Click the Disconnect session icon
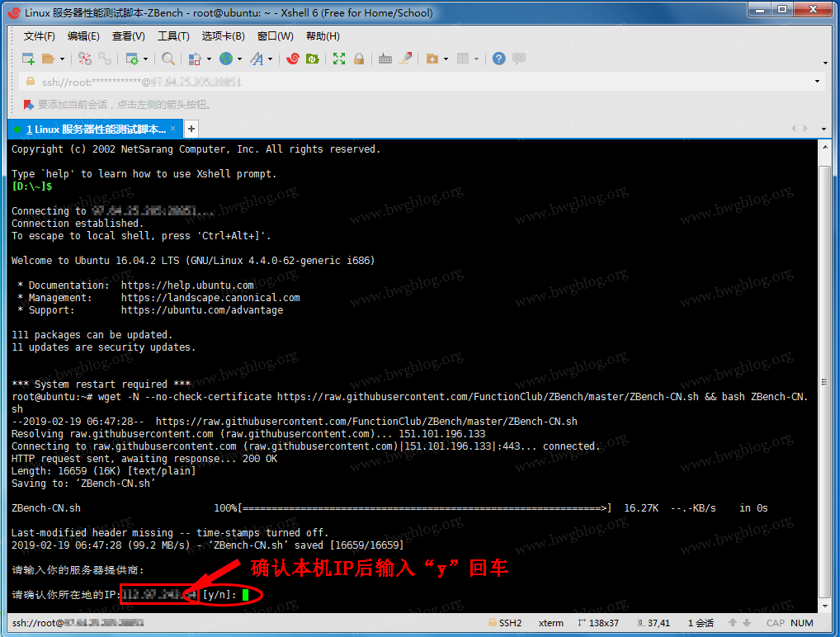 coord(85,59)
